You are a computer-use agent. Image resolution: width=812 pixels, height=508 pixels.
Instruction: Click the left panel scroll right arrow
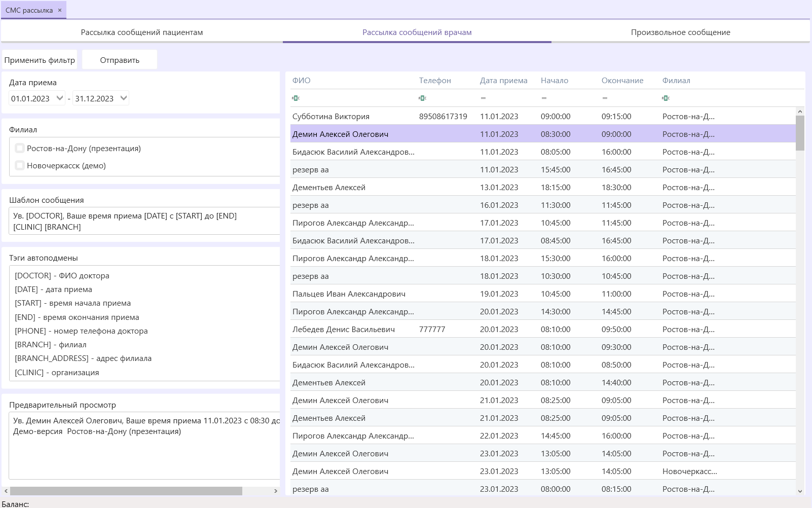point(276,491)
